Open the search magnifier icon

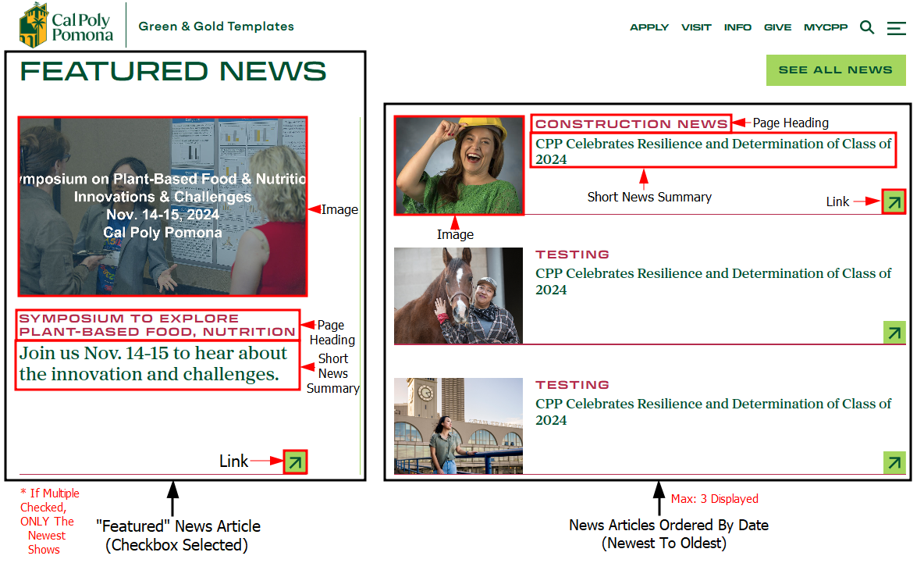866,27
